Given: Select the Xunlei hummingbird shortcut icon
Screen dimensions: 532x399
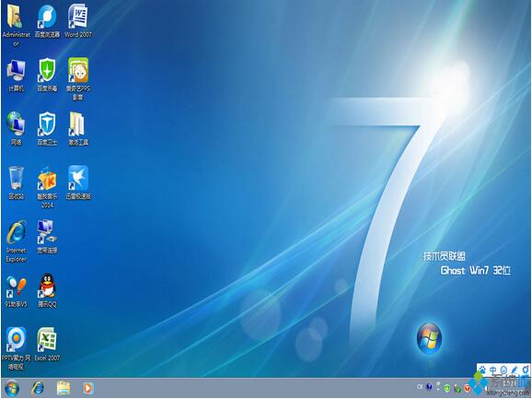Looking at the screenshot, I should 78,178.
